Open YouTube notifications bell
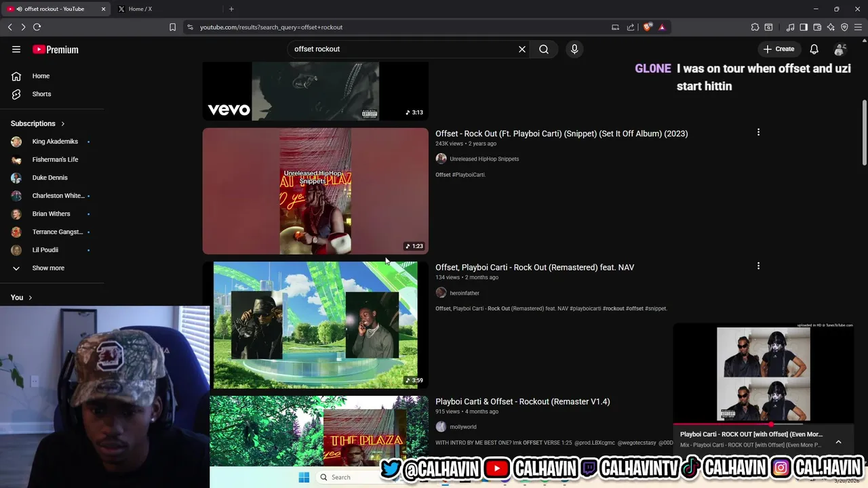The image size is (868, 488). pos(814,49)
